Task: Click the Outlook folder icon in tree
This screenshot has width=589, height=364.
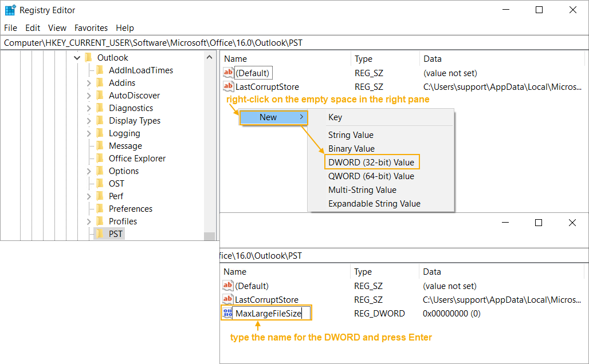Action: 89,57
